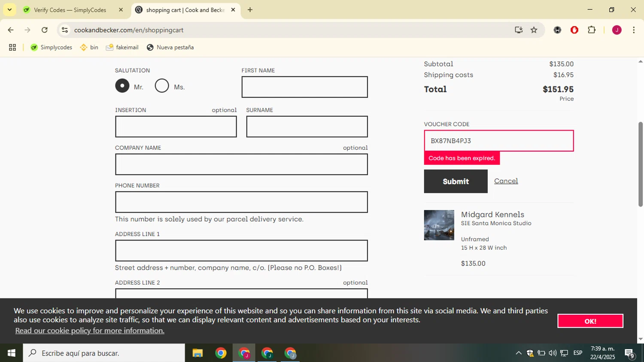Select the shopping cart Cook and Becker tab

(x=185, y=10)
